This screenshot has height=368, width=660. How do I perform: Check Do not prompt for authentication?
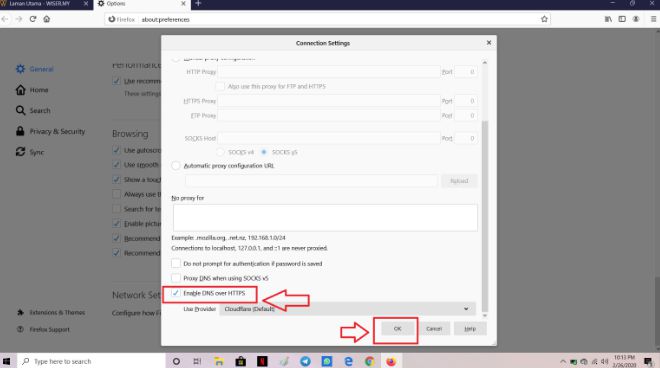tap(176, 264)
